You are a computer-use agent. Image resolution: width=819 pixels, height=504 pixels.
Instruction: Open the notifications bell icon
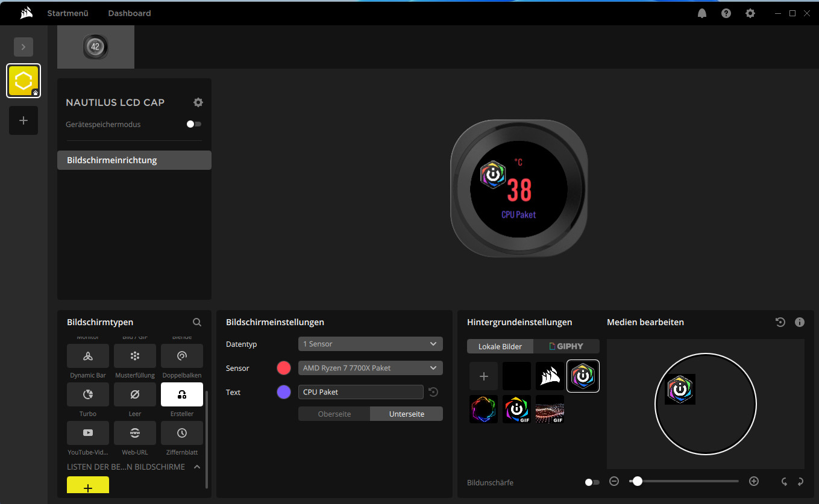tap(702, 13)
